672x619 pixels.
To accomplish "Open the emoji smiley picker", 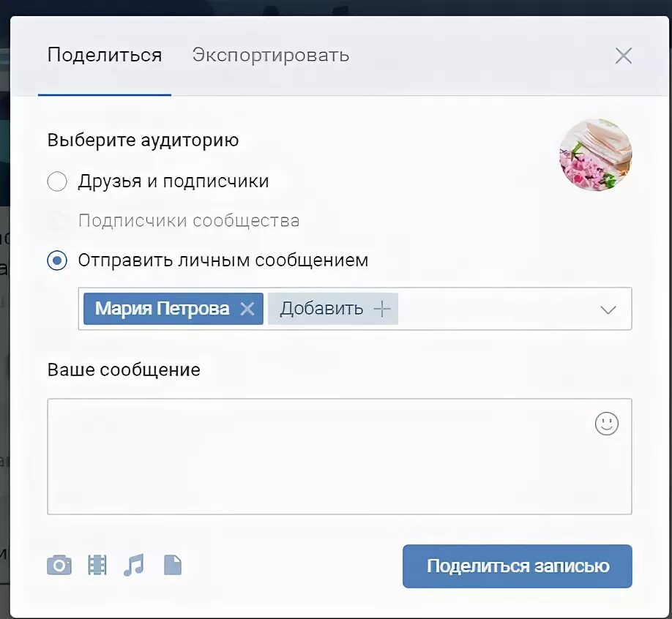I will [606, 424].
